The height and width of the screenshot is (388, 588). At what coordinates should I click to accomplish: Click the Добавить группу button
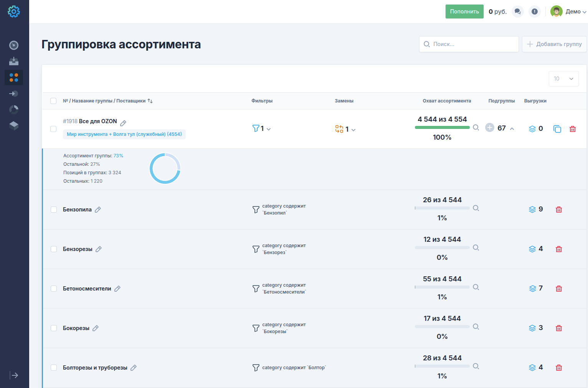pos(554,44)
